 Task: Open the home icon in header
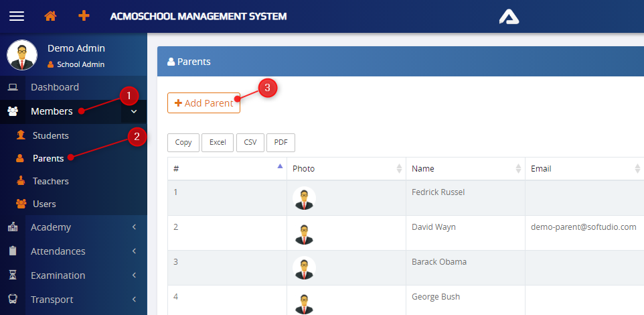(50, 16)
